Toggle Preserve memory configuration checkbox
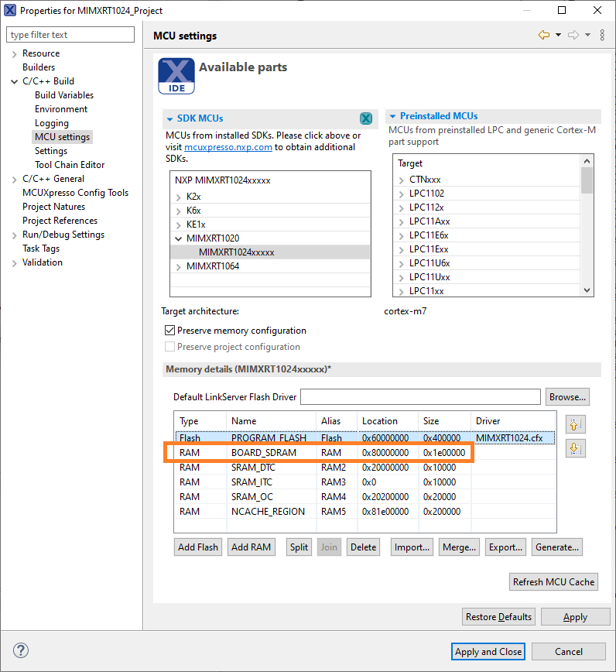This screenshot has height=672, width=616. click(169, 331)
